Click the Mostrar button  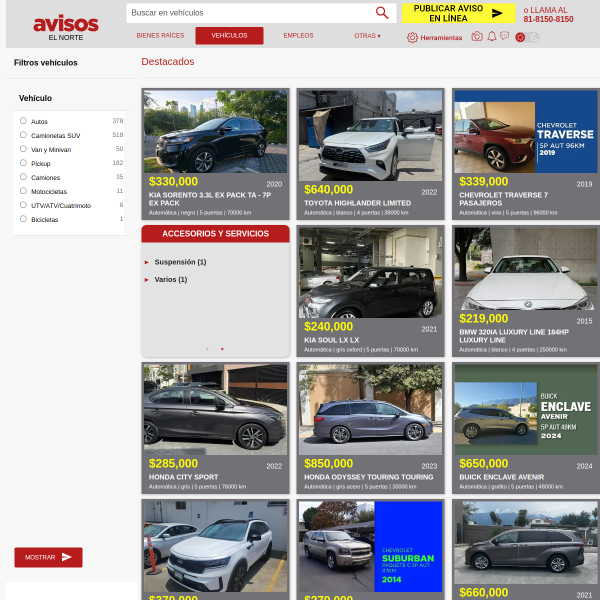point(48,557)
